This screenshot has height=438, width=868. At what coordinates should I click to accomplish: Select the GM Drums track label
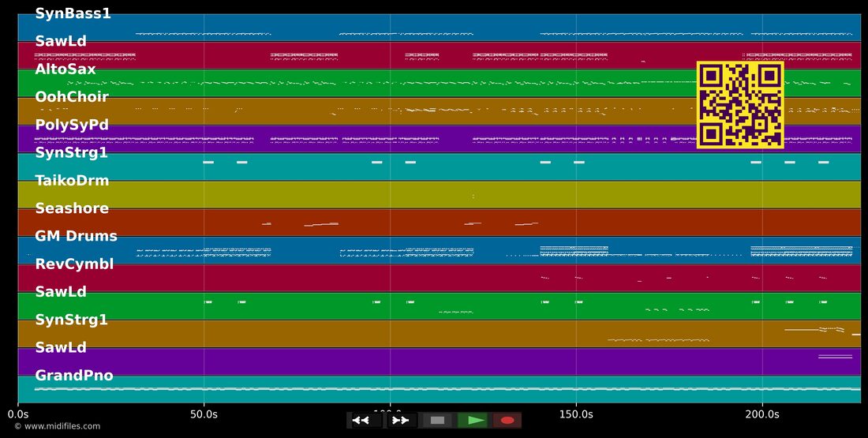pyautogui.click(x=76, y=236)
